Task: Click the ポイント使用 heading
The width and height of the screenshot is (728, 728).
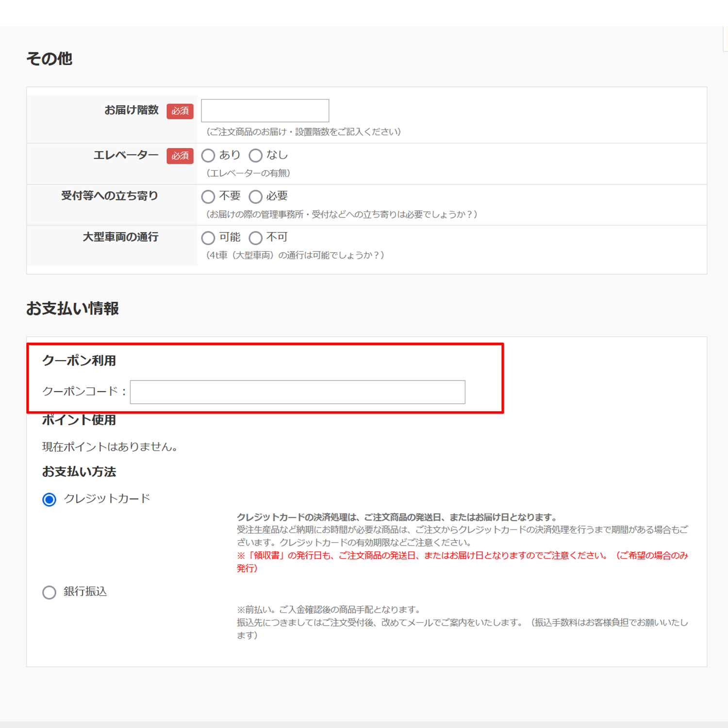Action: [79, 420]
